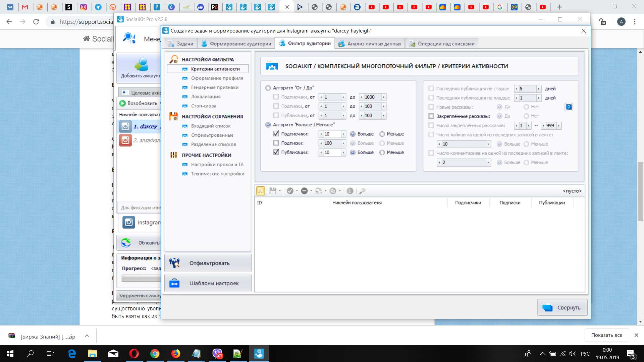Open Instagram tab icon in browser
The height and width of the screenshot is (362, 644).
(x=84, y=7)
